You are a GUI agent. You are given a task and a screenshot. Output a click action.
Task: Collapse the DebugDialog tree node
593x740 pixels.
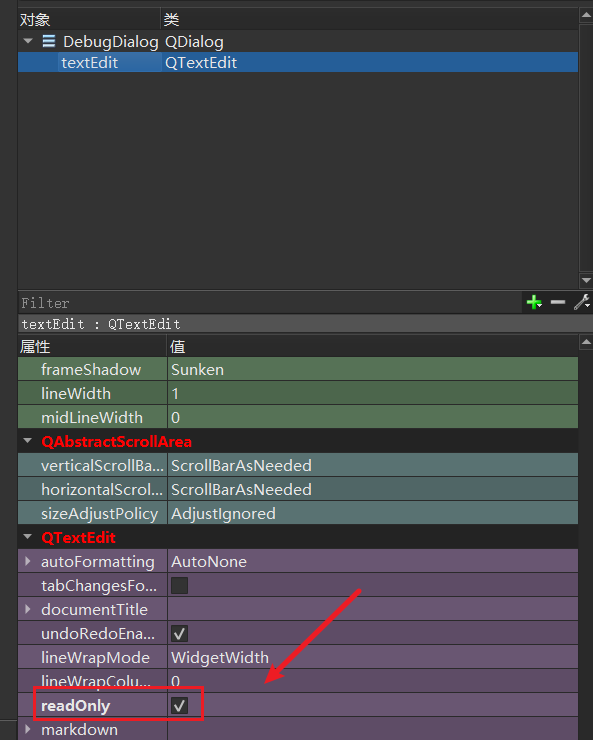click(28, 41)
